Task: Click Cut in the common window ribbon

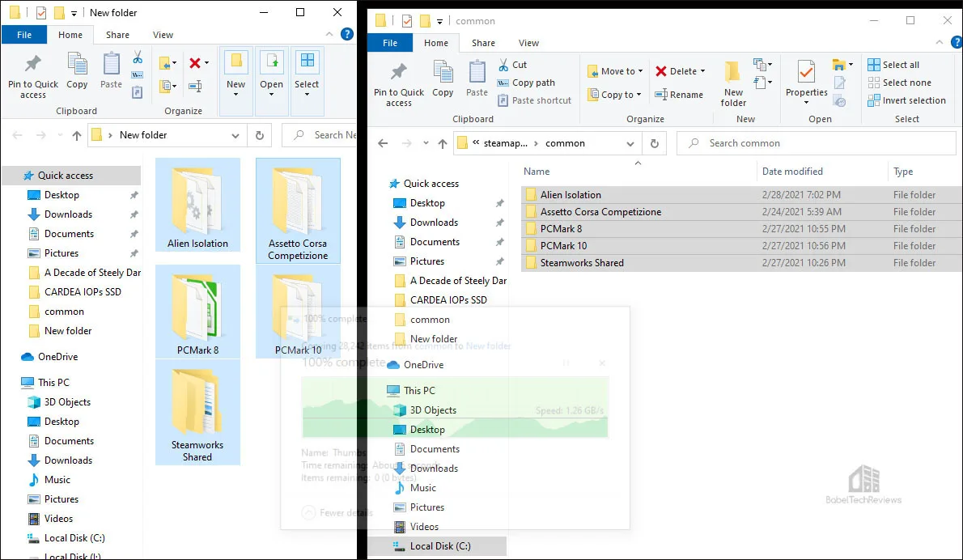Action: coord(512,65)
